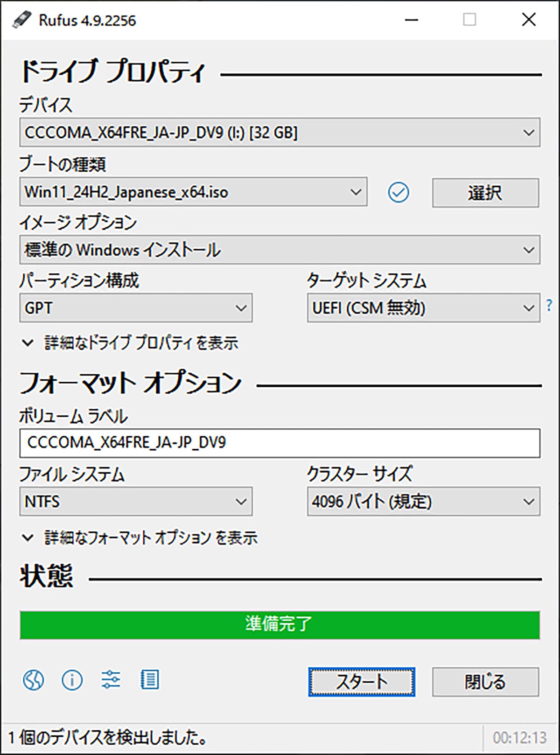Click the question mark help icon
Viewport: 560px width, 755px height.
[549, 306]
